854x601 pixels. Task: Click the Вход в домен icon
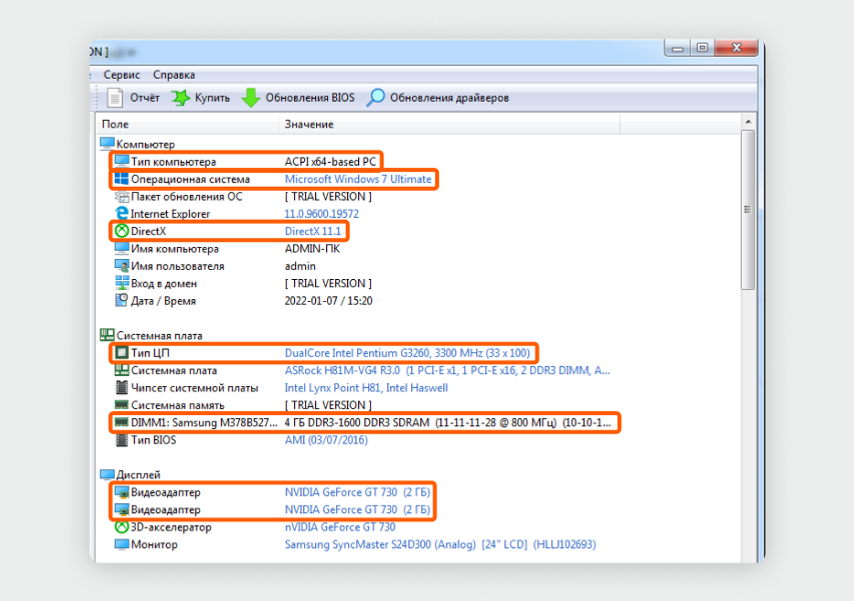tap(121, 283)
